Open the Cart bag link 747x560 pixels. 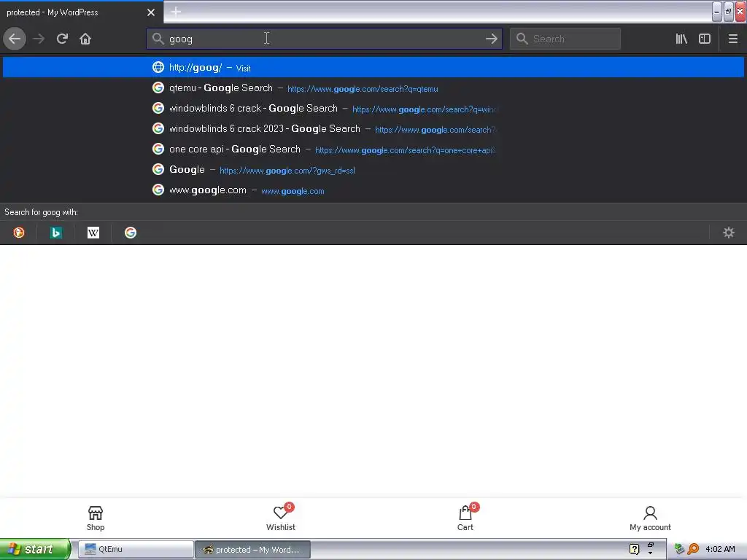coord(465,518)
